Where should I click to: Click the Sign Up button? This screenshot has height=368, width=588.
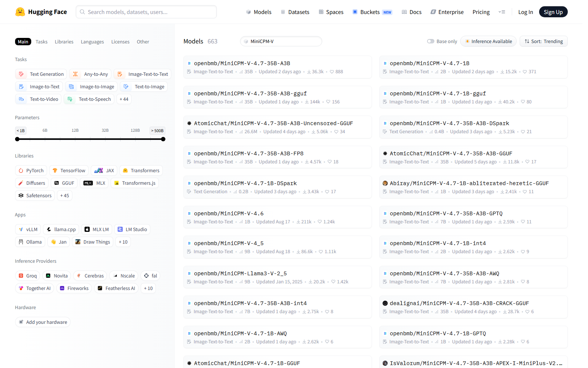click(553, 12)
